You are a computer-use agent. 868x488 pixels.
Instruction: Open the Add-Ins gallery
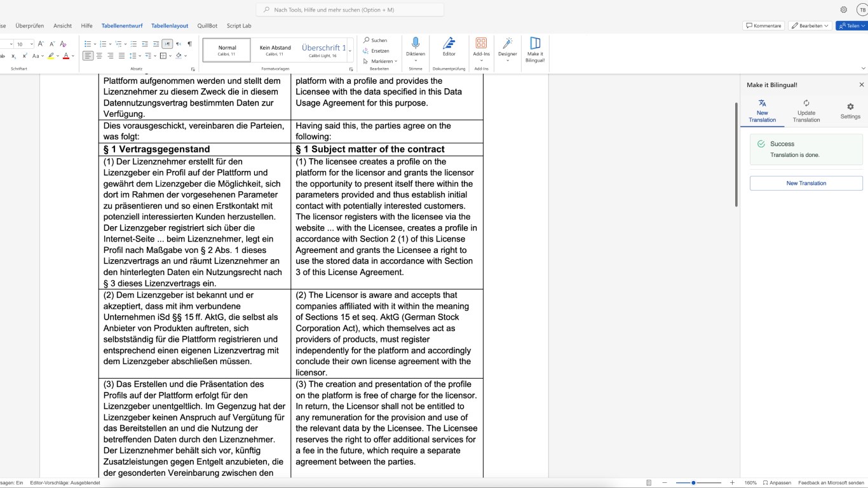point(482,48)
